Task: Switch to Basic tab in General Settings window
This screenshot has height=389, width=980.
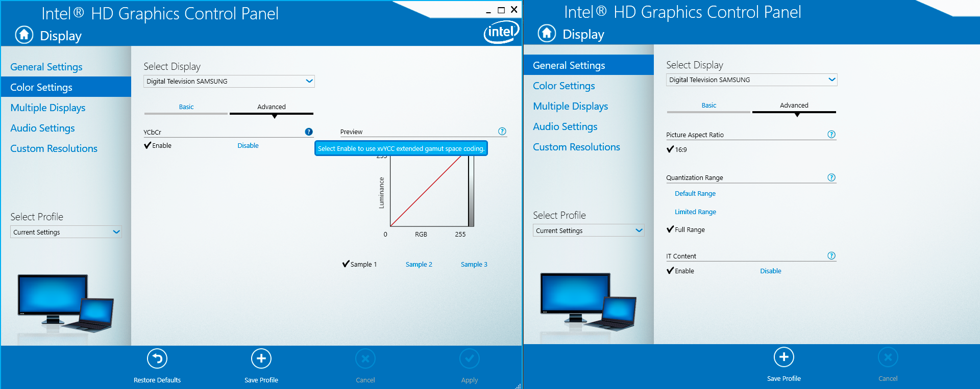Action: pos(709,106)
